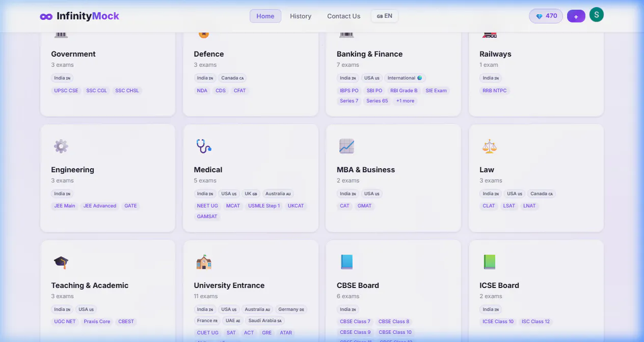This screenshot has width=644, height=342.
Task: Click the International tag in Banking
Action: [405, 78]
